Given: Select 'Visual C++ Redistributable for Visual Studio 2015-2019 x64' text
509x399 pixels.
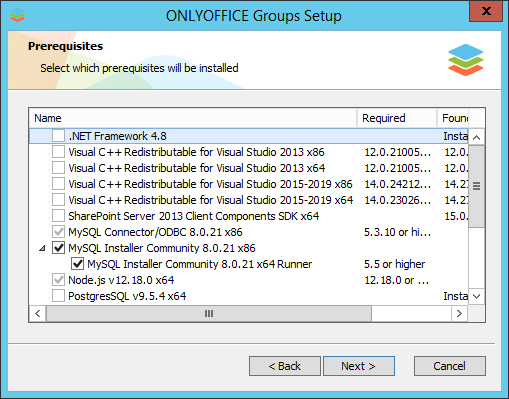Looking at the screenshot, I should [x=211, y=200].
